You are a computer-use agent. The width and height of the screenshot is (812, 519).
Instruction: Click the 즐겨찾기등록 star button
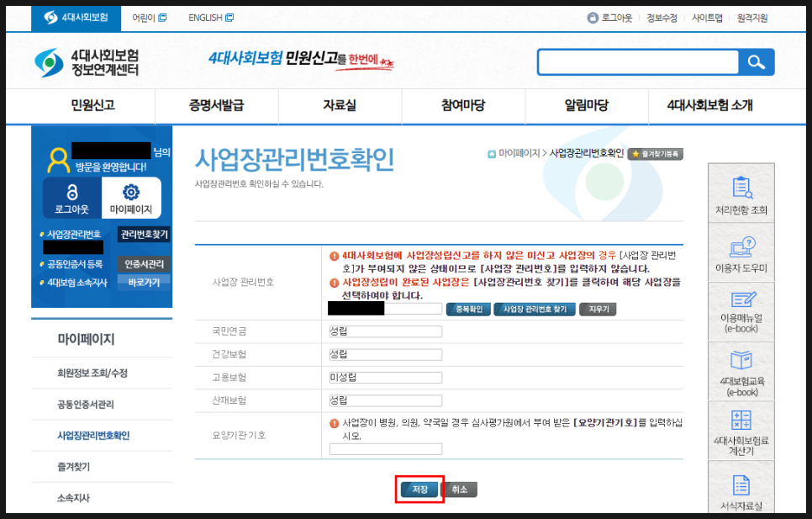click(x=655, y=154)
